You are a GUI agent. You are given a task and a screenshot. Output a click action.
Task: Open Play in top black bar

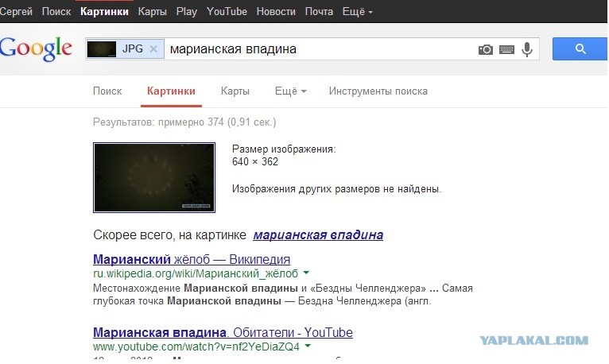tap(186, 12)
